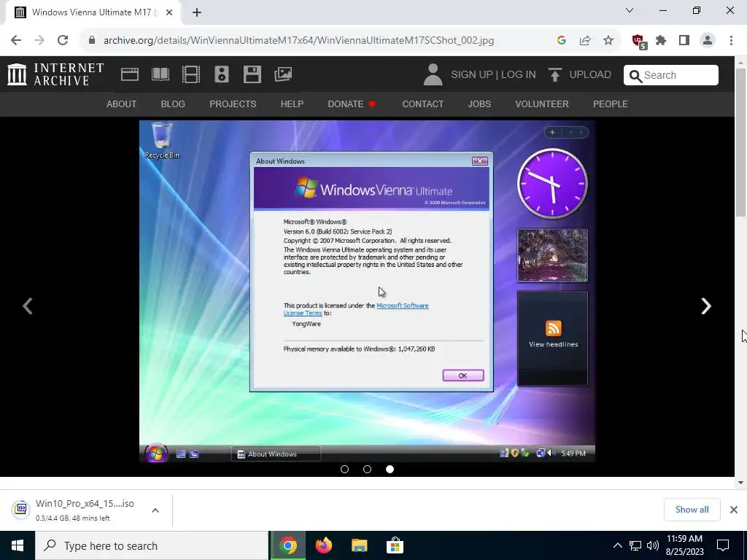This screenshot has height=560, width=747.
Task: Go back with the browser back arrow
Action: [16, 41]
